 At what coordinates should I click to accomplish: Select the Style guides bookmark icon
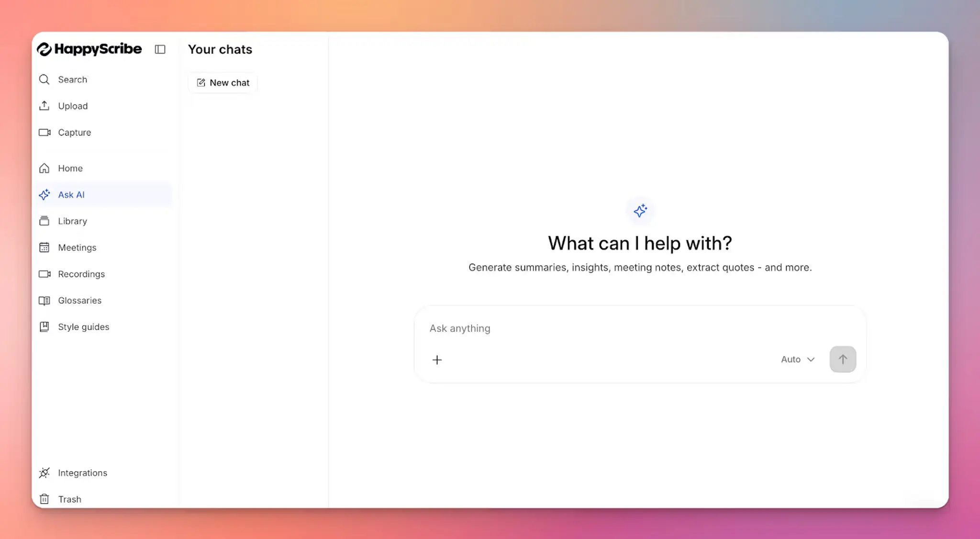pos(44,326)
